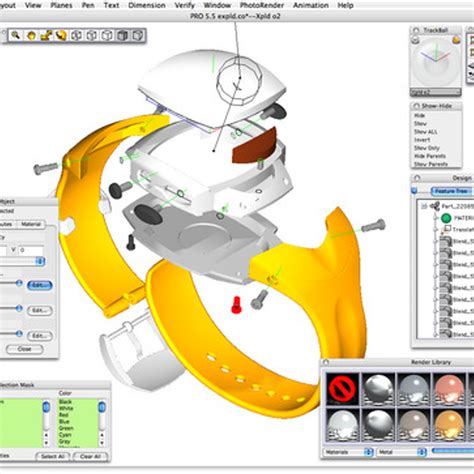Click the Y value input field
Viewport: 474px width, 474px height.
point(30,250)
